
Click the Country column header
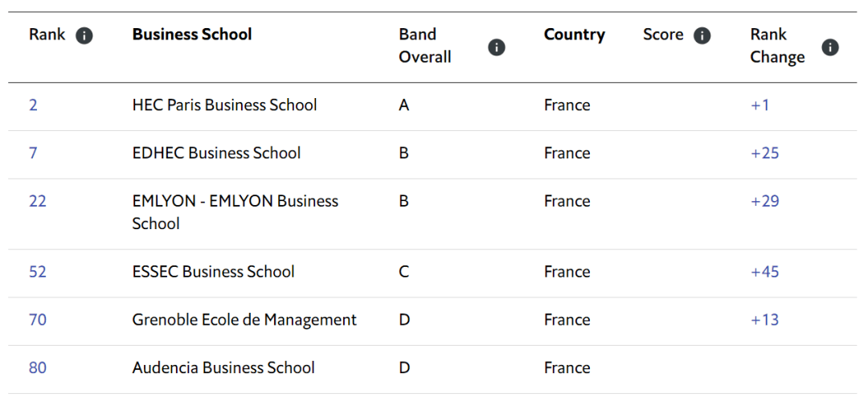coord(574,35)
